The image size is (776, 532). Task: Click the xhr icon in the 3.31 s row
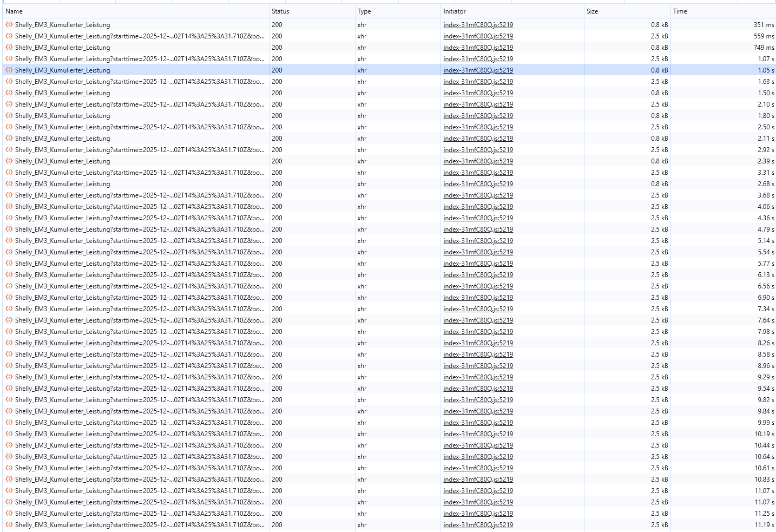9,173
